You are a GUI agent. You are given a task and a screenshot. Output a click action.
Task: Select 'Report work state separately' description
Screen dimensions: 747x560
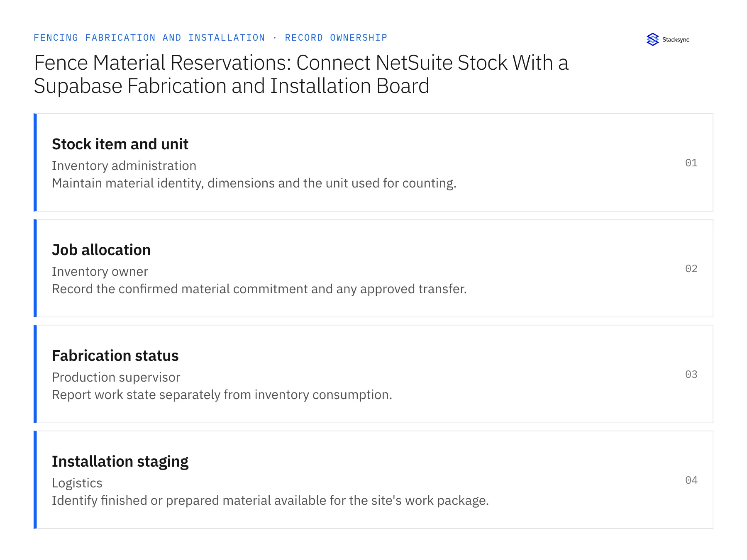pos(222,394)
